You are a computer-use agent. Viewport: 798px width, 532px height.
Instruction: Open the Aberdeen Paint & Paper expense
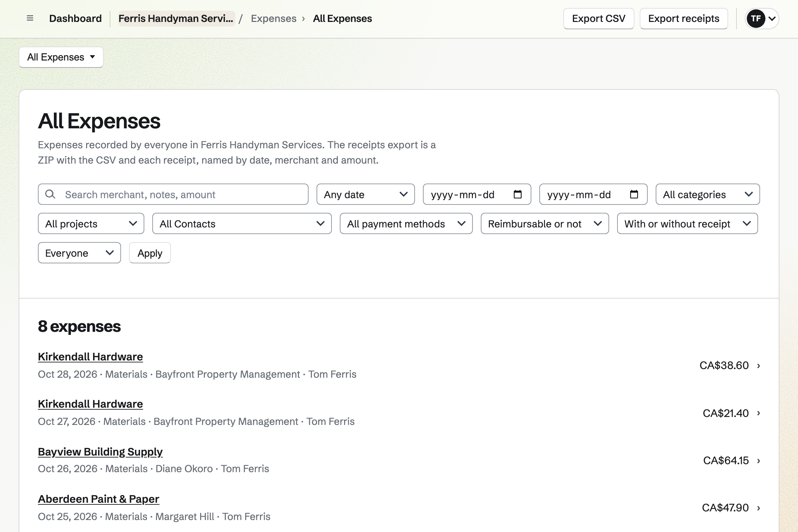98,499
